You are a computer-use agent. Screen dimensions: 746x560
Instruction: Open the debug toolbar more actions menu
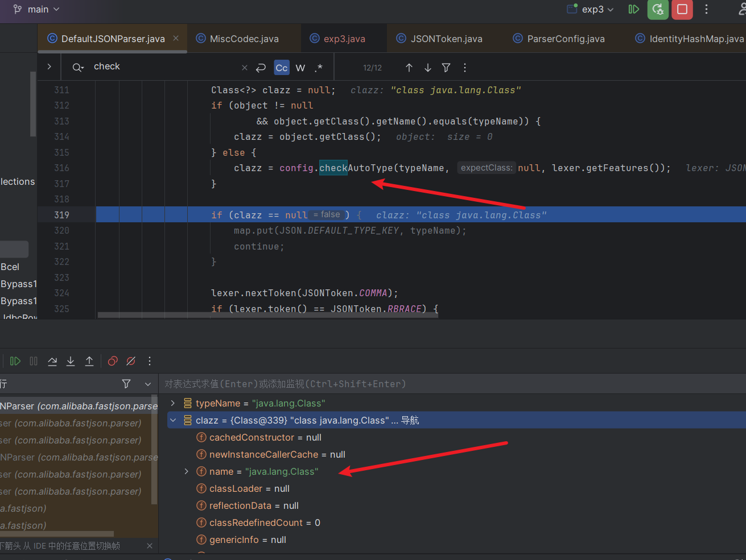pyautogui.click(x=150, y=361)
